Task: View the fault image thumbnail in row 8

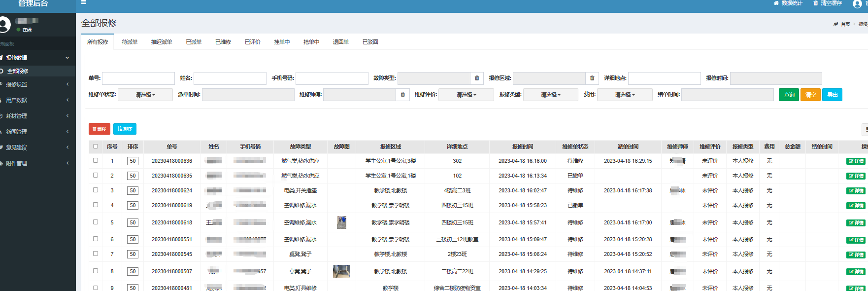Action: [341, 271]
